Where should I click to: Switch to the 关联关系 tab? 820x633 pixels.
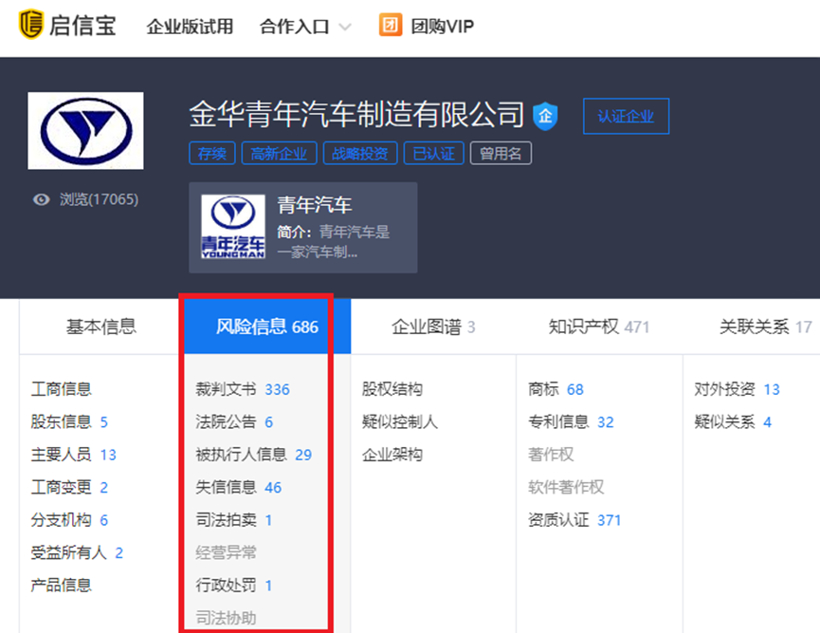[x=766, y=327]
